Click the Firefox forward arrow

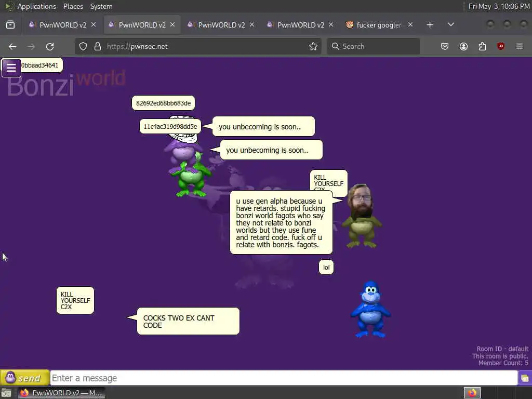click(x=31, y=46)
